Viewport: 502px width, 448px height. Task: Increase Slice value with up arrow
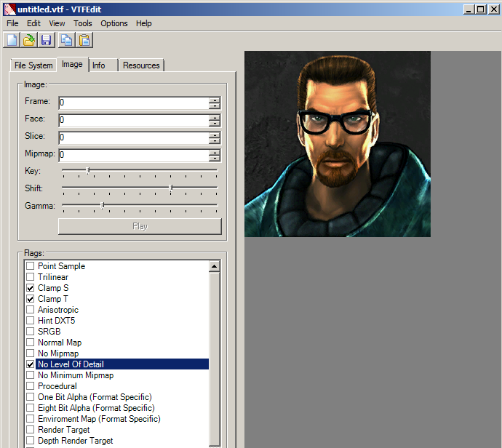click(215, 135)
